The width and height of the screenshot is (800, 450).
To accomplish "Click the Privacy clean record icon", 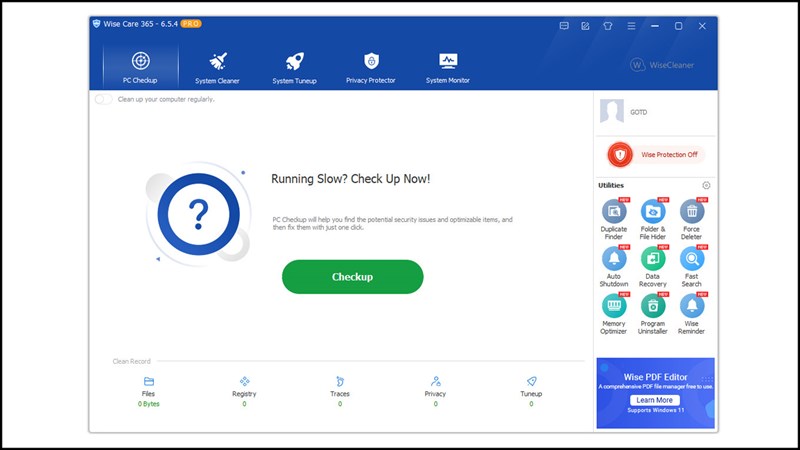I will (436, 381).
